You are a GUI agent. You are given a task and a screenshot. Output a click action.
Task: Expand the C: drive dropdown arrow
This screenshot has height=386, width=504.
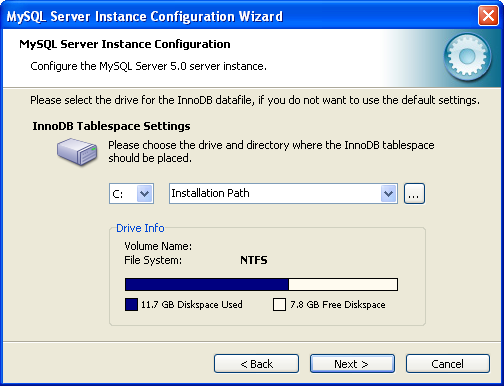point(144,193)
